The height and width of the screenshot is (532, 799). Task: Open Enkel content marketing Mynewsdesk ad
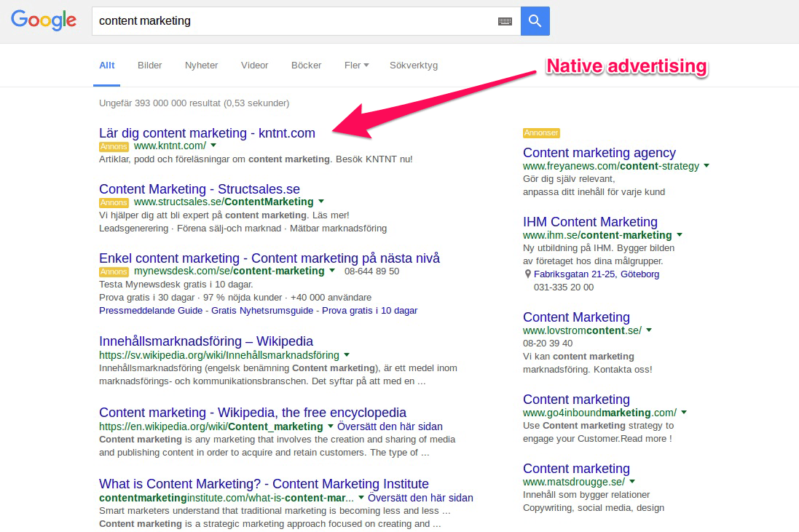click(269, 258)
